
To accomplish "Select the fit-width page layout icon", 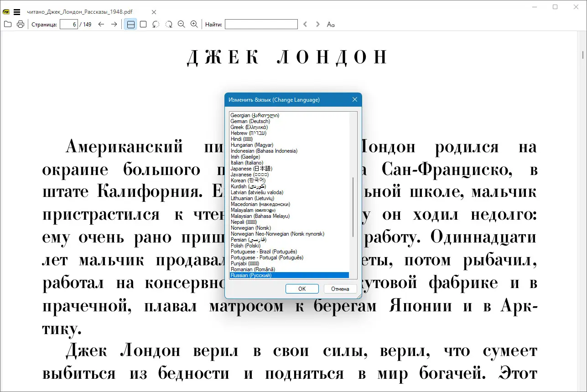I will 130,24.
